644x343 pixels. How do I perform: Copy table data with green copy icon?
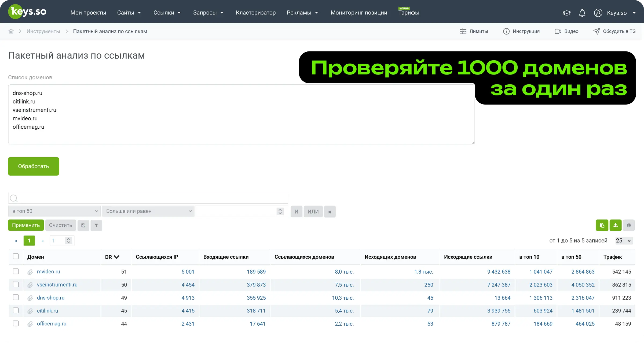pos(602,225)
